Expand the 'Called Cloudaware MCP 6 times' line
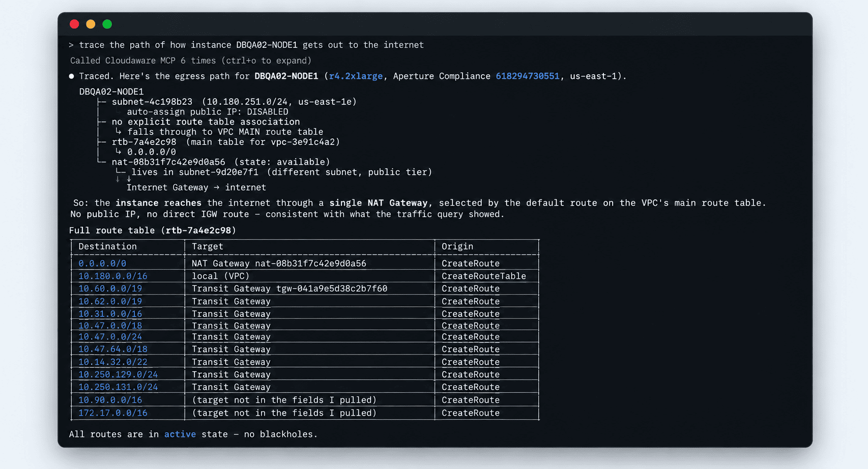This screenshot has width=868, height=469. (190, 60)
